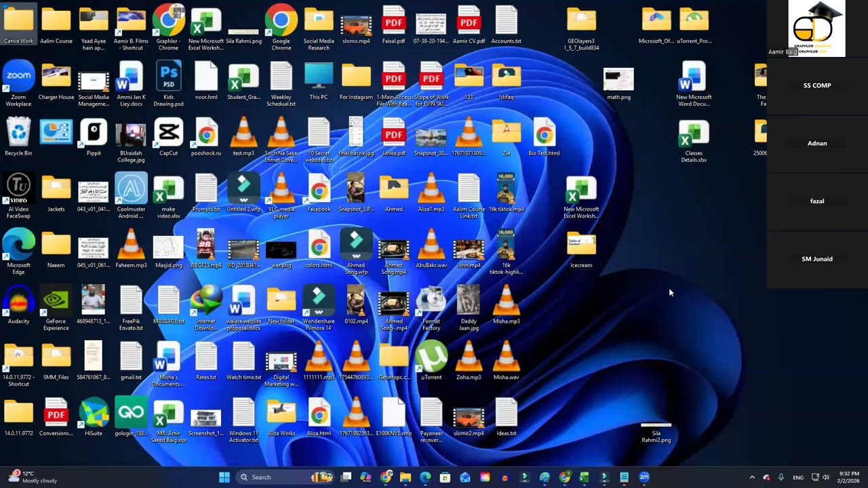Select the Sila Rahmi2.png file
Screen dimensions: 868x488
pos(656,432)
